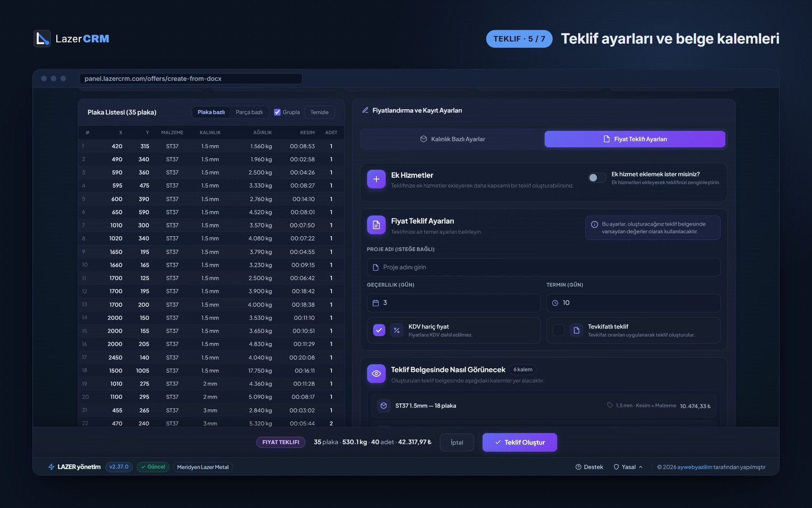The width and height of the screenshot is (812, 508).
Task: Click the 6 kalem badge
Action: coord(523,369)
